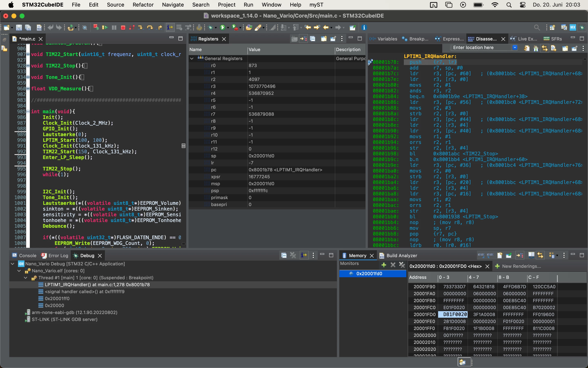
Task: Click Terminate and Relaunch icon
Action: click(96, 27)
